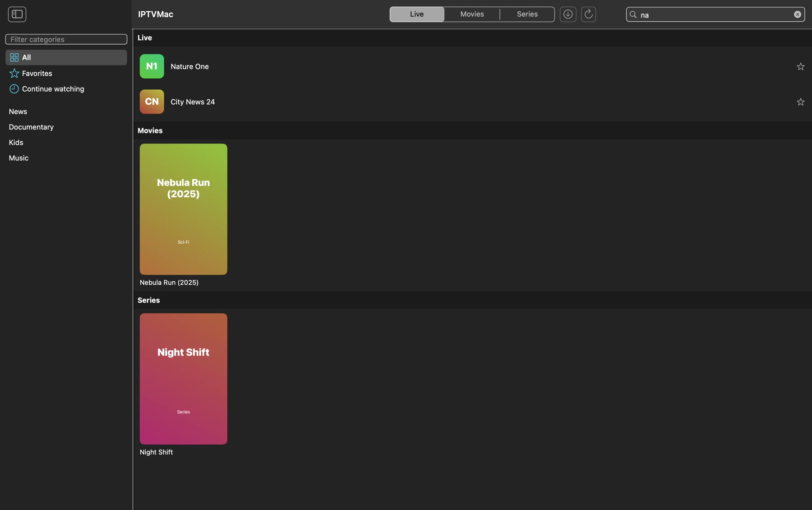Open the Continue watching label
The height and width of the screenshot is (510, 812).
53,89
